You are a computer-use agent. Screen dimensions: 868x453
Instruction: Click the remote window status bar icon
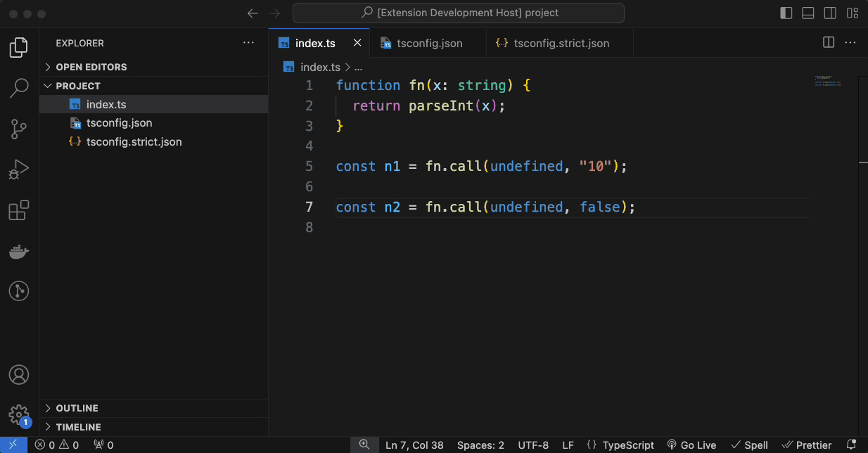coord(13,445)
